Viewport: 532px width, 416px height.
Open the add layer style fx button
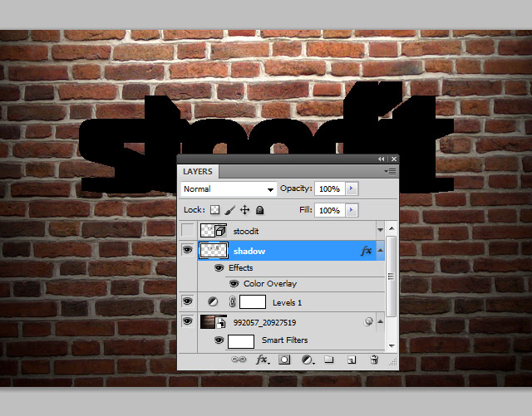coord(263,360)
